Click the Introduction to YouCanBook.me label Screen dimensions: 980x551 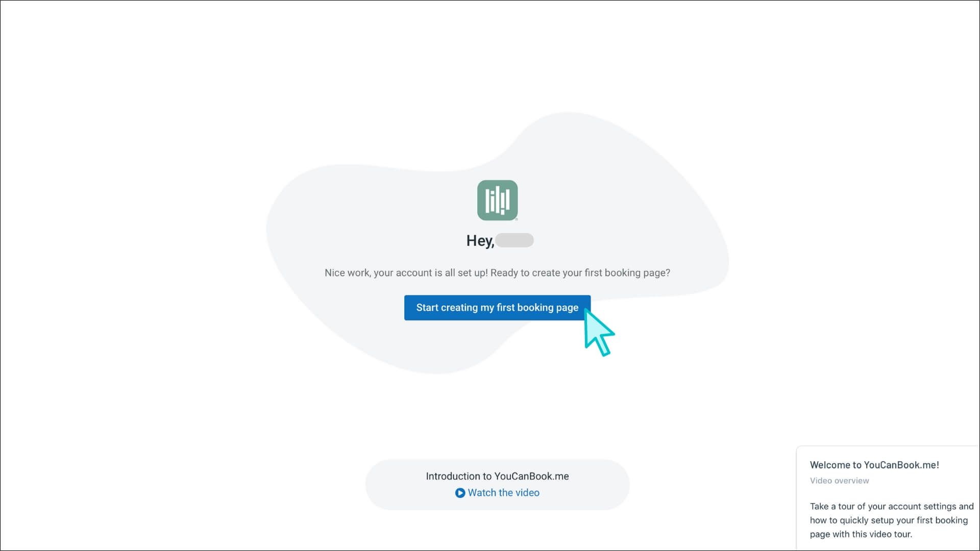(497, 476)
